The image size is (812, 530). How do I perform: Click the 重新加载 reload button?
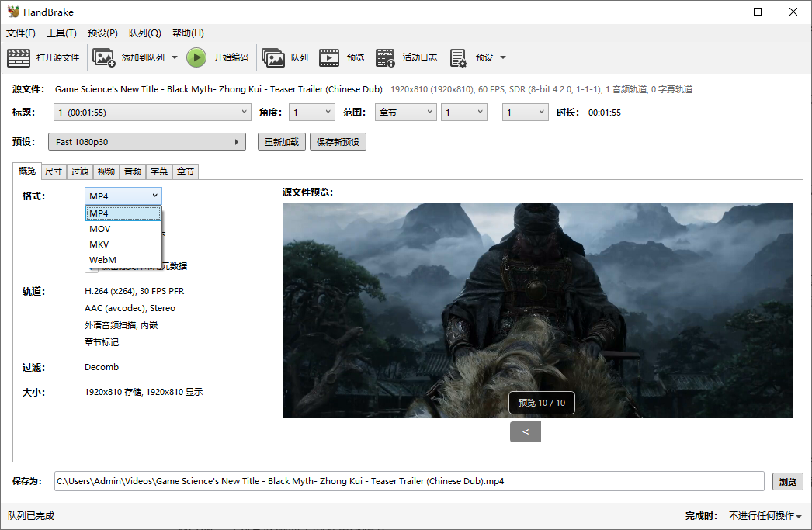point(282,142)
